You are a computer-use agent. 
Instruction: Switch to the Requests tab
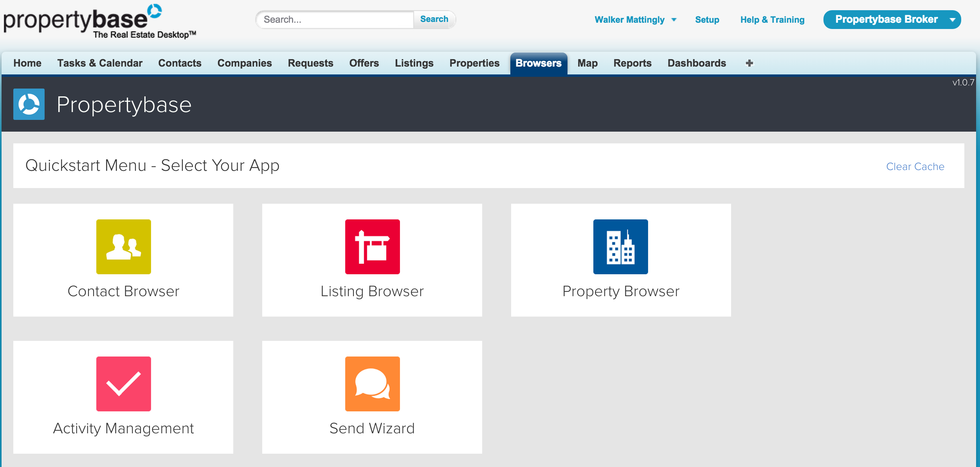click(x=310, y=63)
